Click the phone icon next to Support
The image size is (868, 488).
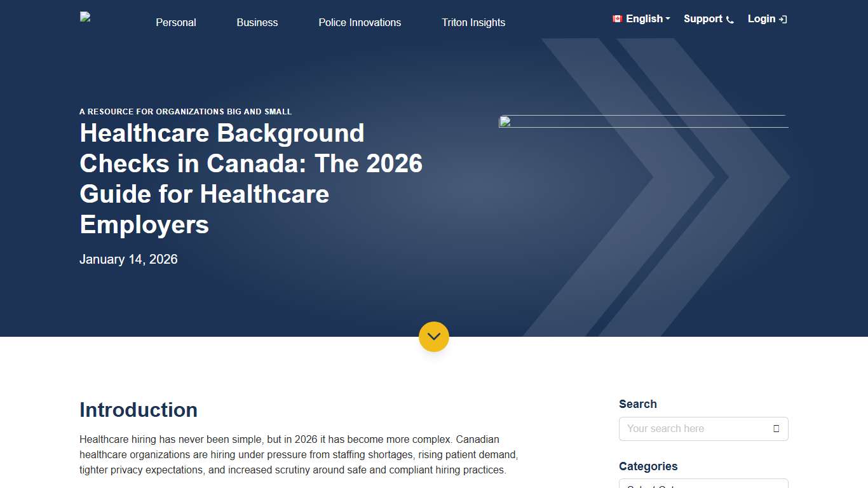[x=731, y=20]
